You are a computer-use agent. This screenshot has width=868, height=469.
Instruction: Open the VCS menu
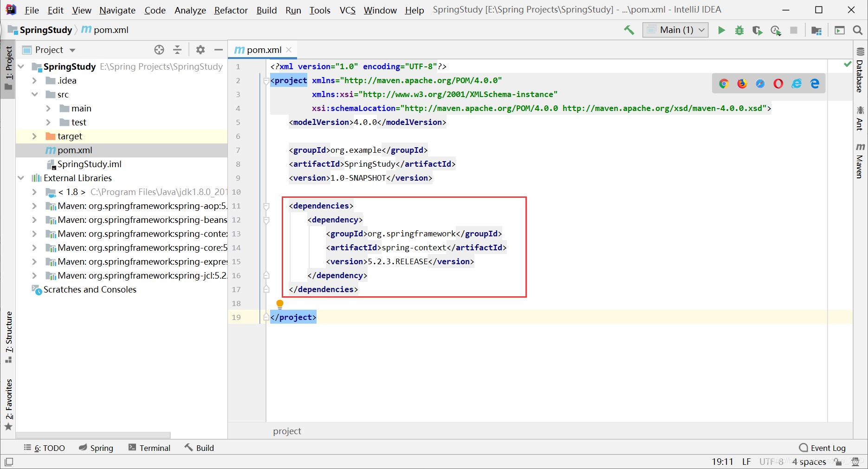(347, 10)
